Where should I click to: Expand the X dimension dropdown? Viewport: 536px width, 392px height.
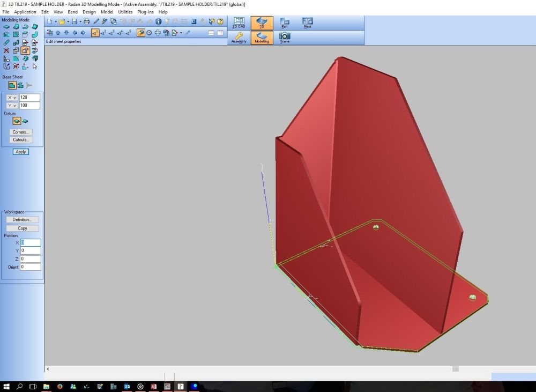12,98
